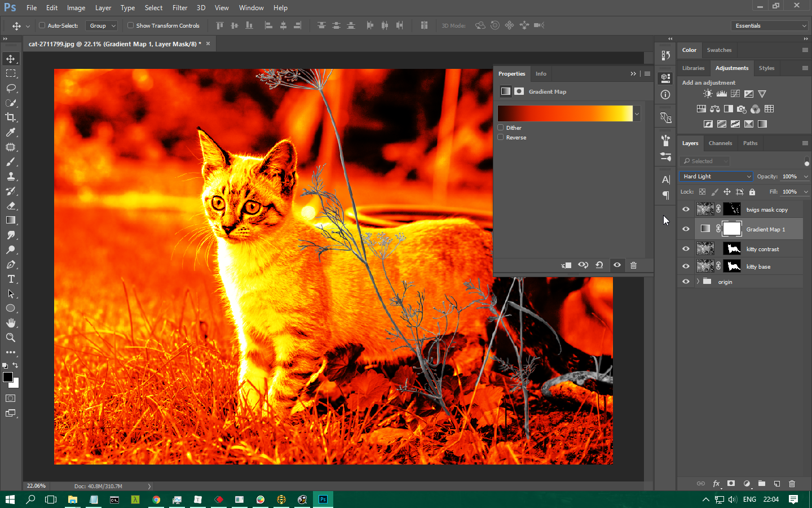Hide the origin group

click(x=686, y=282)
